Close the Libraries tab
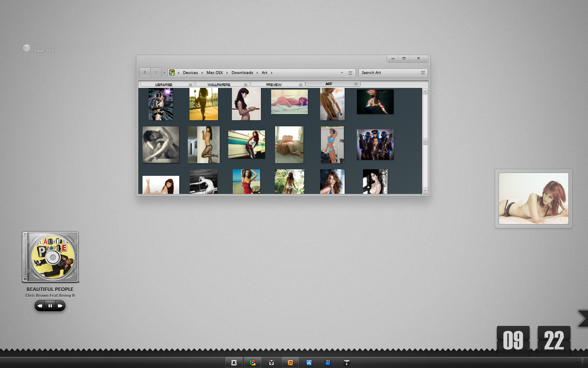Screen dimensions: 588x368 pos(190,85)
